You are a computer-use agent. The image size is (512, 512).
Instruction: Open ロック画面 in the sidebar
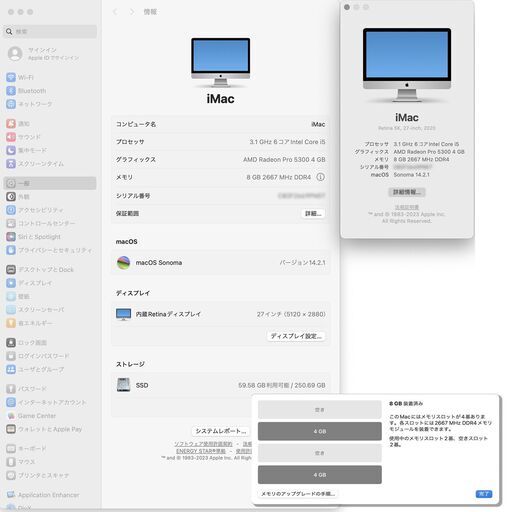point(50,342)
